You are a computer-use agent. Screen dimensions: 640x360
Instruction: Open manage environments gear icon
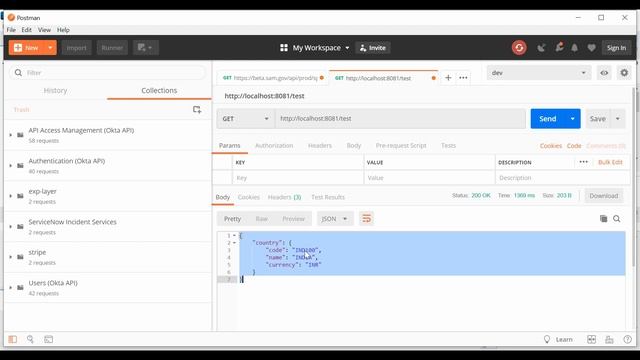click(x=624, y=73)
